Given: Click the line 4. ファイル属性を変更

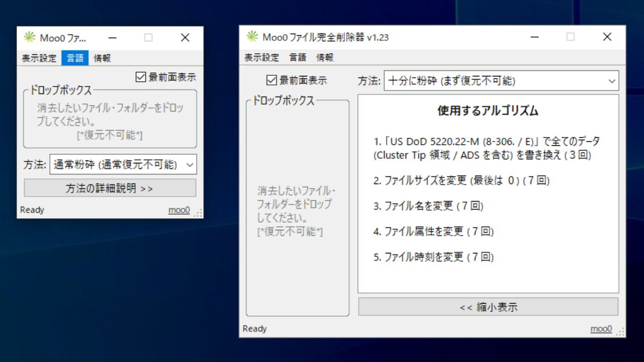Looking at the screenshot, I should pyautogui.click(x=434, y=232).
